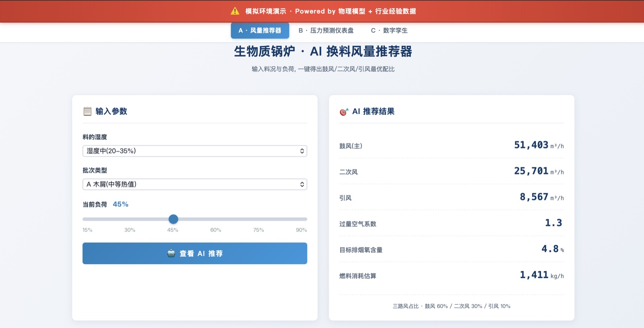The image size is (644, 328).
Task: Switch to the A · 风量推荐器 tab
Action: click(x=260, y=31)
